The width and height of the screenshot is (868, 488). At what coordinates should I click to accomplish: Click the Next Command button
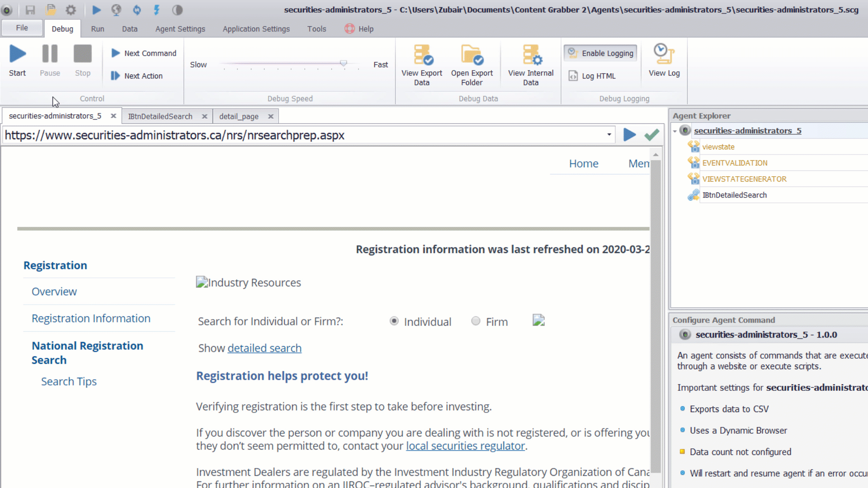click(144, 53)
